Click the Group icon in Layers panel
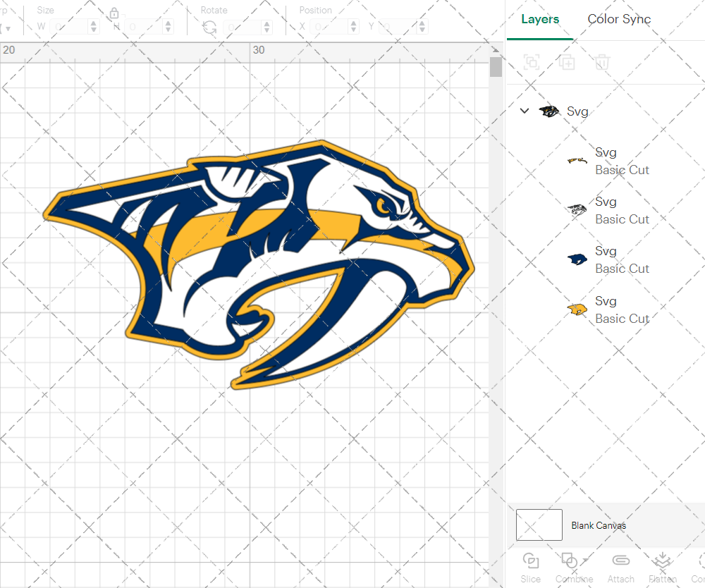The image size is (705, 588). [x=532, y=62]
